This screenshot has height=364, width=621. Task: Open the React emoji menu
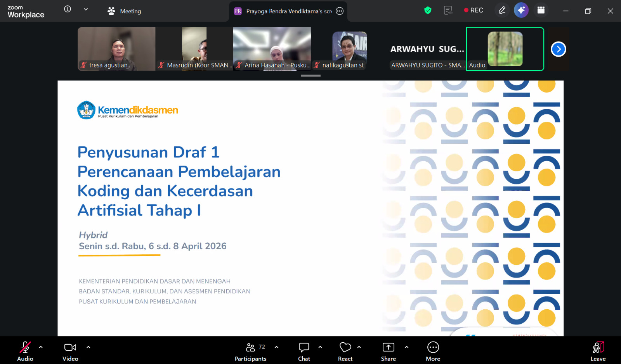click(x=345, y=351)
